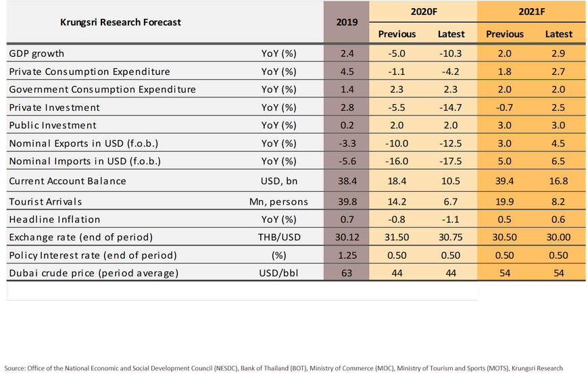Select Public Investment 2019 value 0.2
Screen dimensions: 588x377
347,125
